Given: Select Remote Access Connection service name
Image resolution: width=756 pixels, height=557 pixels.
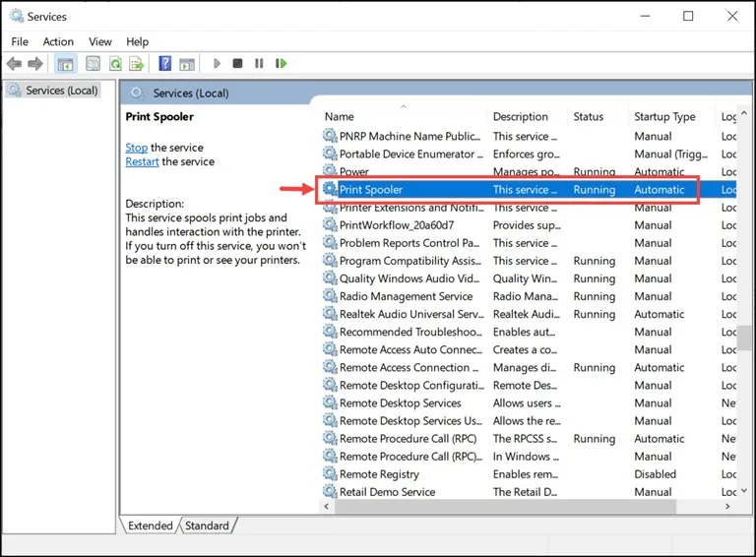Looking at the screenshot, I should click(409, 367).
